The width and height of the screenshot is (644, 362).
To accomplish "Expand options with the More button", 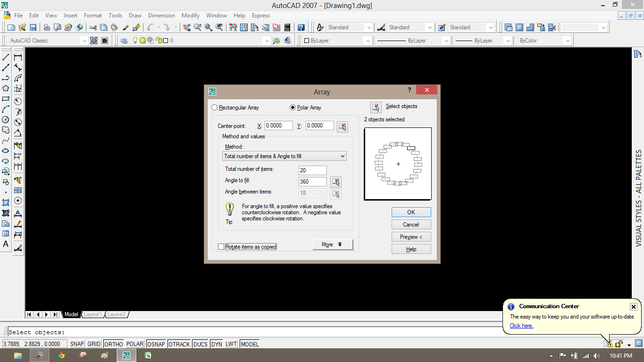I will click(333, 244).
